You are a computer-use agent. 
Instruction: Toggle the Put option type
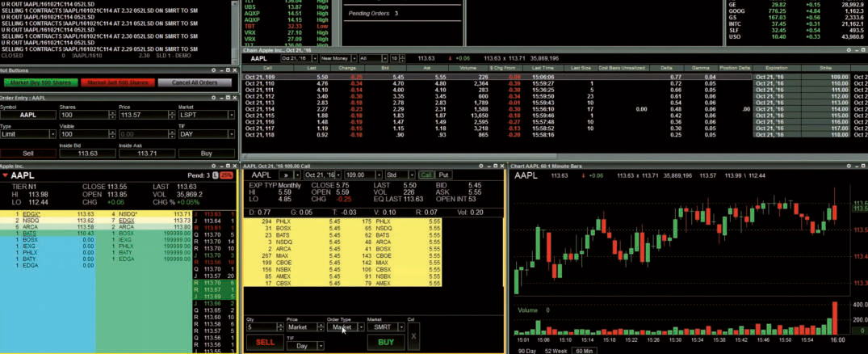(443, 175)
